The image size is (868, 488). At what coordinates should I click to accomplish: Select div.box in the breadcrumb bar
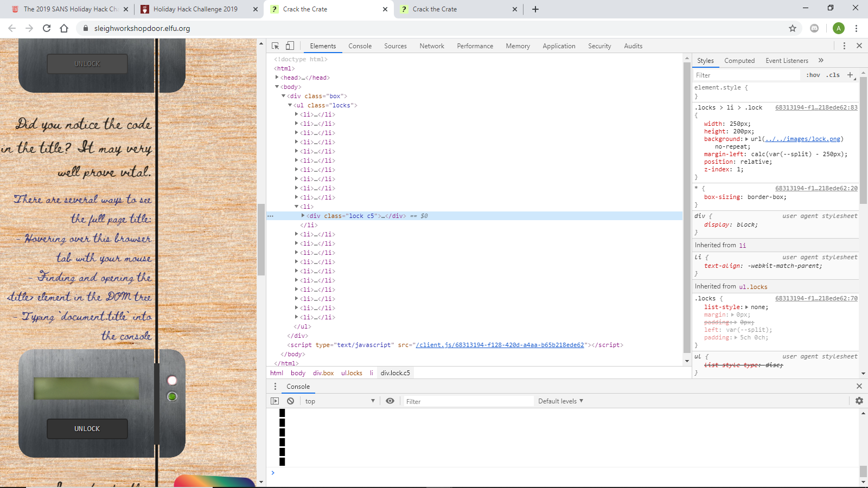pyautogui.click(x=323, y=373)
